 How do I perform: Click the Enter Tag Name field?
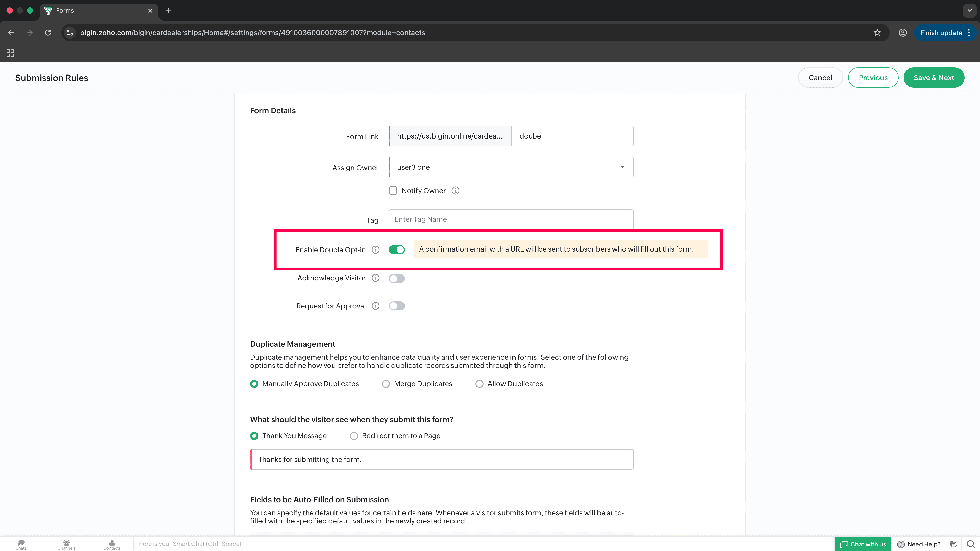pyautogui.click(x=511, y=219)
